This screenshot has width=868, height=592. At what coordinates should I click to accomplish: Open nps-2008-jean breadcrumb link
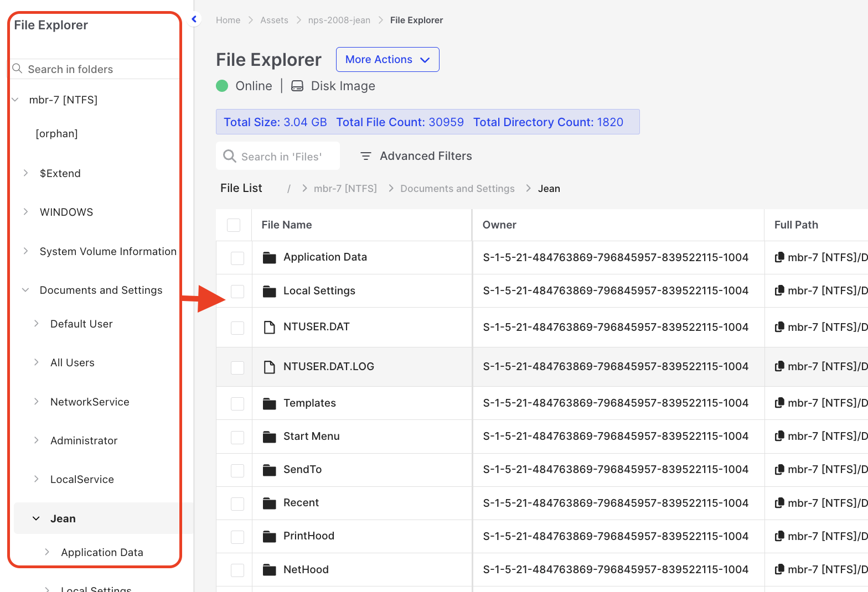(339, 20)
